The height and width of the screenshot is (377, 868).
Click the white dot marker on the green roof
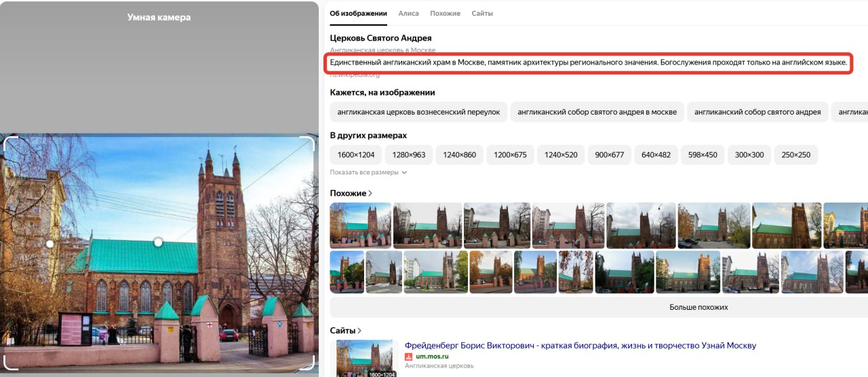point(158,242)
